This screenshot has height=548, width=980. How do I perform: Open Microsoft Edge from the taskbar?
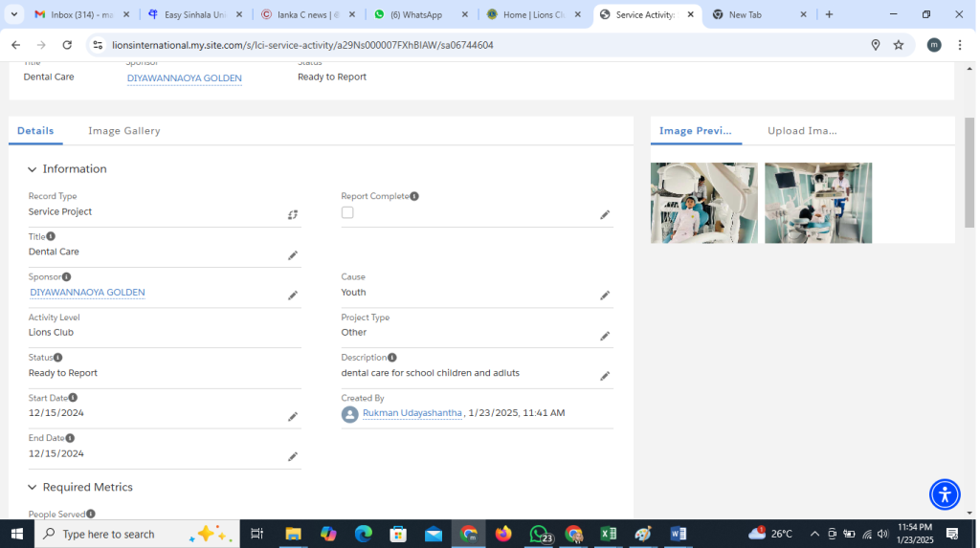tap(363, 534)
